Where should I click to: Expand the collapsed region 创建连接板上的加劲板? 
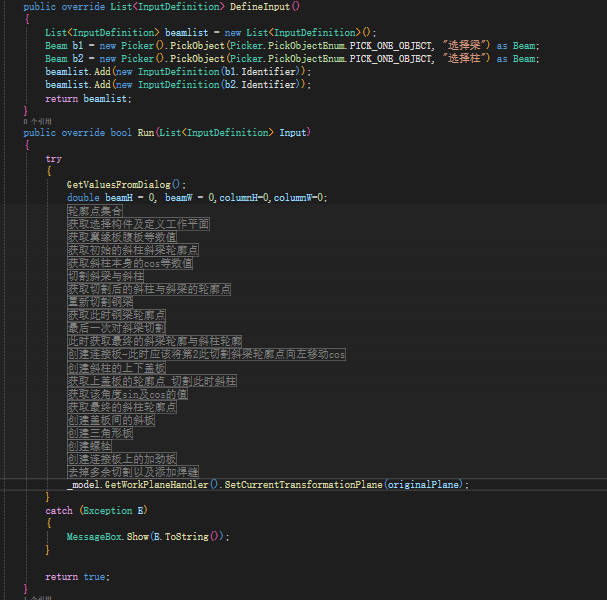[122, 459]
